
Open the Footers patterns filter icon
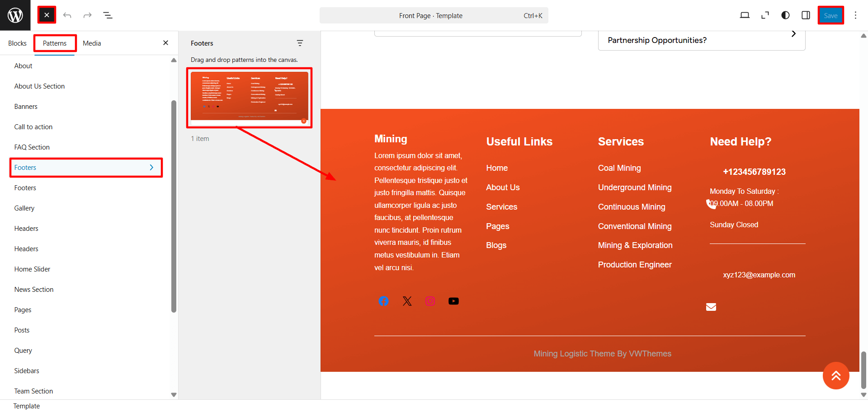(x=300, y=43)
